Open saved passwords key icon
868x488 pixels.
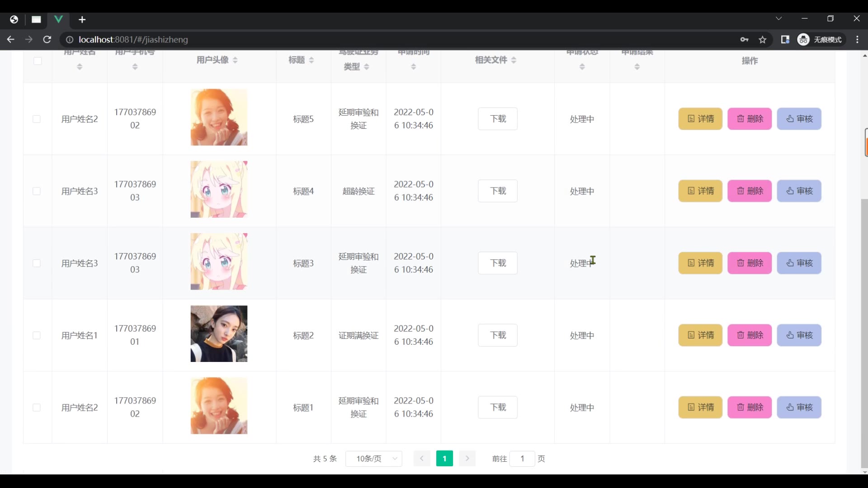744,40
